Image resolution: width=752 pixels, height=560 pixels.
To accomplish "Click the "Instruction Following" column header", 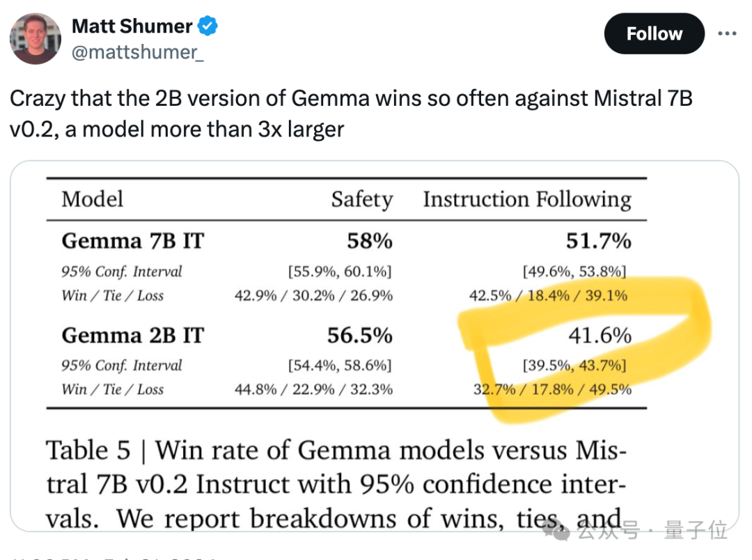I will pyautogui.click(x=527, y=200).
